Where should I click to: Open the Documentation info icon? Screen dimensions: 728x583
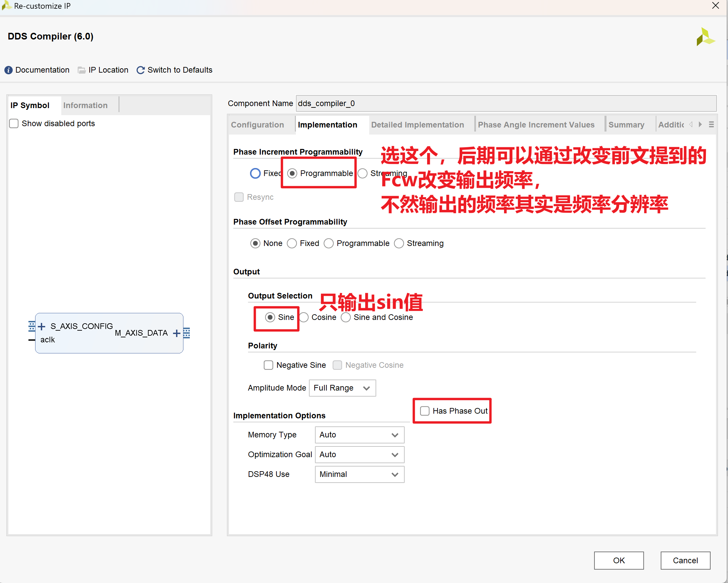click(8, 70)
